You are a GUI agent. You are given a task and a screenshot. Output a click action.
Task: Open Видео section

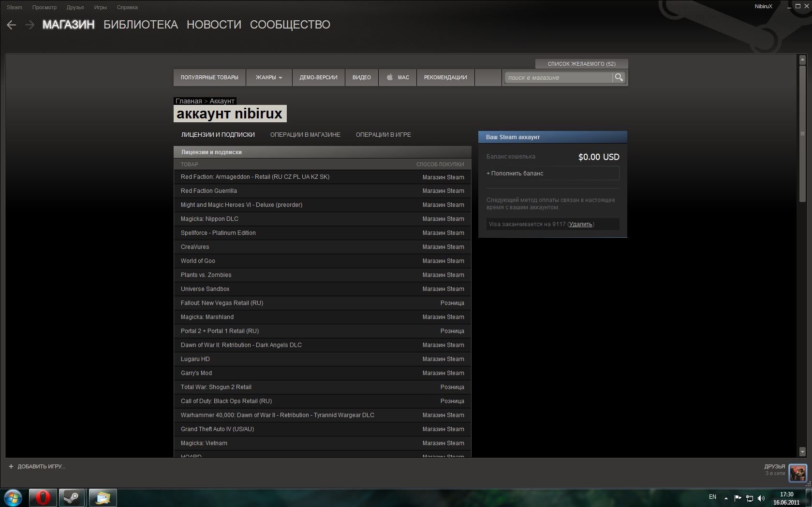pyautogui.click(x=362, y=77)
